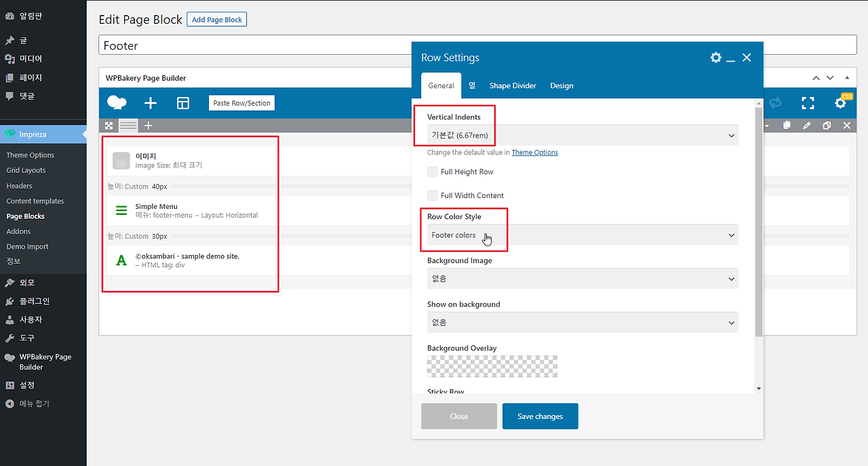Go to Theme Options submenu
The height and width of the screenshot is (466, 868).
tap(31, 155)
